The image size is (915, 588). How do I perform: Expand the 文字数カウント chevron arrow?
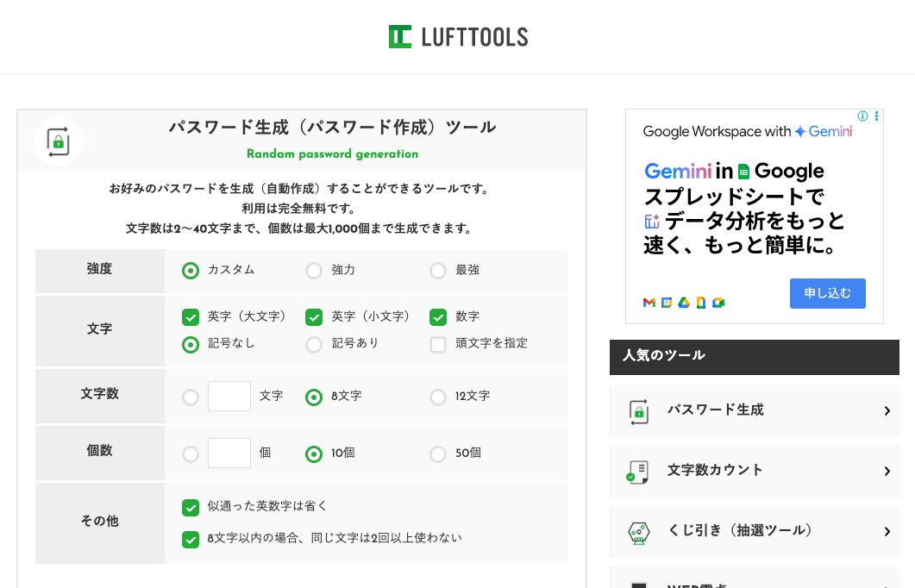(887, 472)
